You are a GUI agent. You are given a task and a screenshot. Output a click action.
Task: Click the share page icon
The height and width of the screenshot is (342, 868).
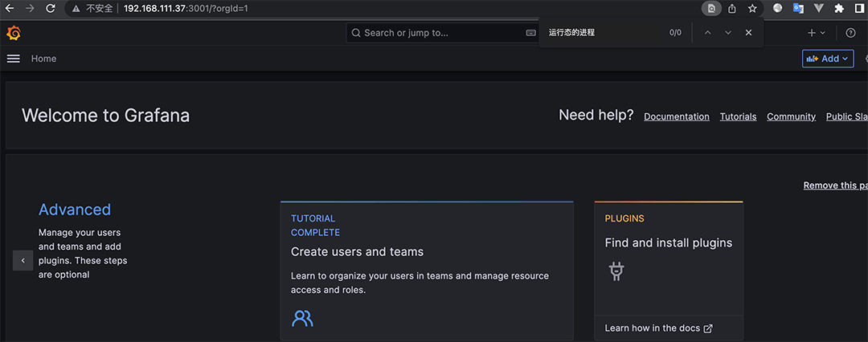(x=732, y=8)
